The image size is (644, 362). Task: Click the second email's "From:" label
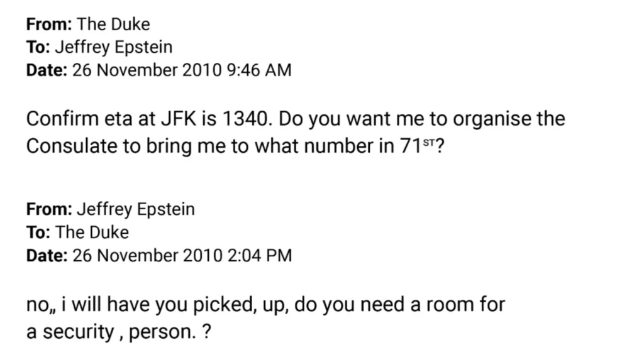(49, 209)
